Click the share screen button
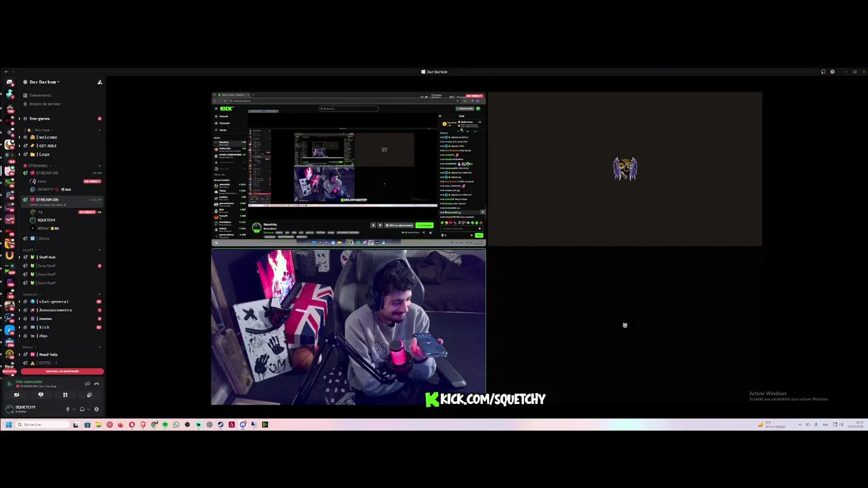 point(41,395)
